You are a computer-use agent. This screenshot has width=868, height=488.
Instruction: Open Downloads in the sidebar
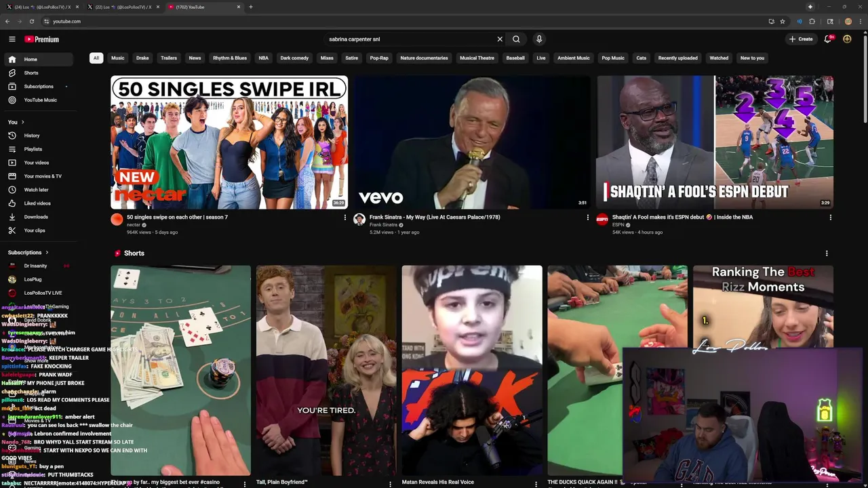coord(39,217)
